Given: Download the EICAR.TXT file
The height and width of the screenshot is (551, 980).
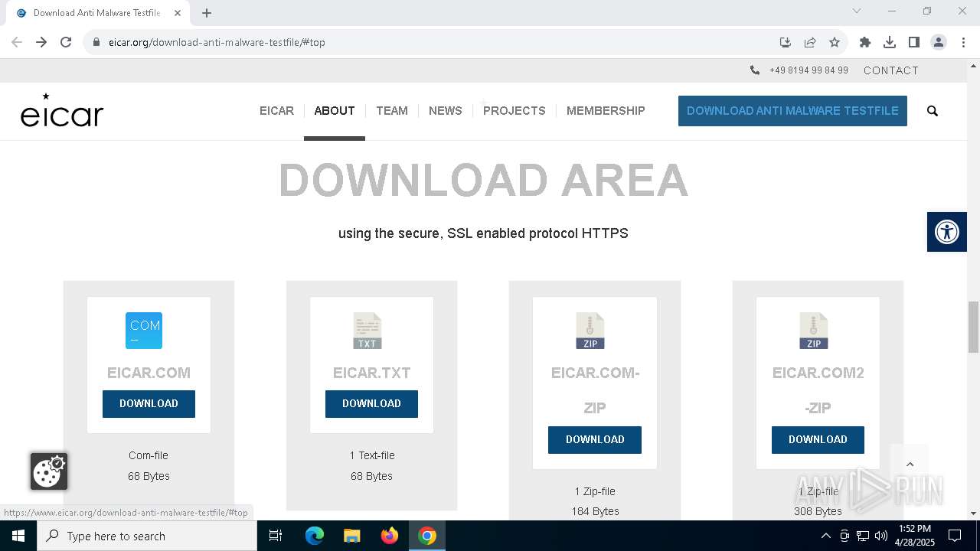Looking at the screenshot, I should [371, 404].
